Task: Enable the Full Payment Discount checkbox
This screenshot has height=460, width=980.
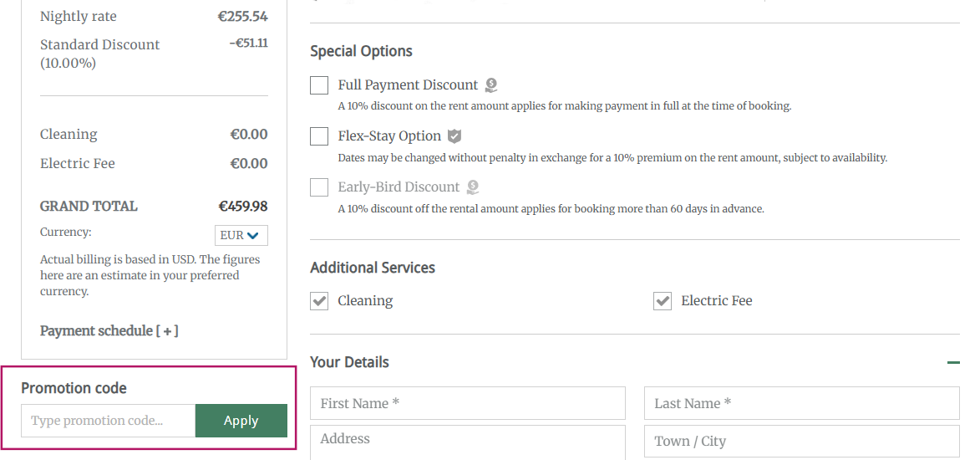Action: click(x=319, y=85)
